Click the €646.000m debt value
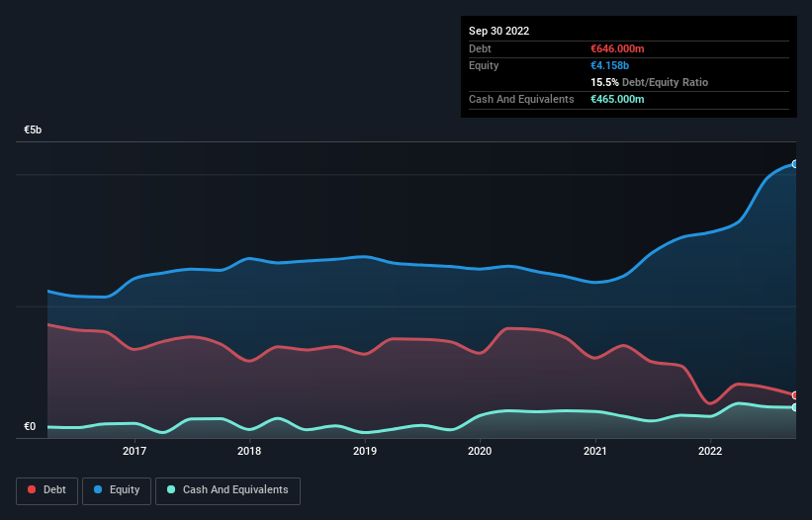Image resolution: width=812 pixels, height=520 pixels. coord(617,48)
